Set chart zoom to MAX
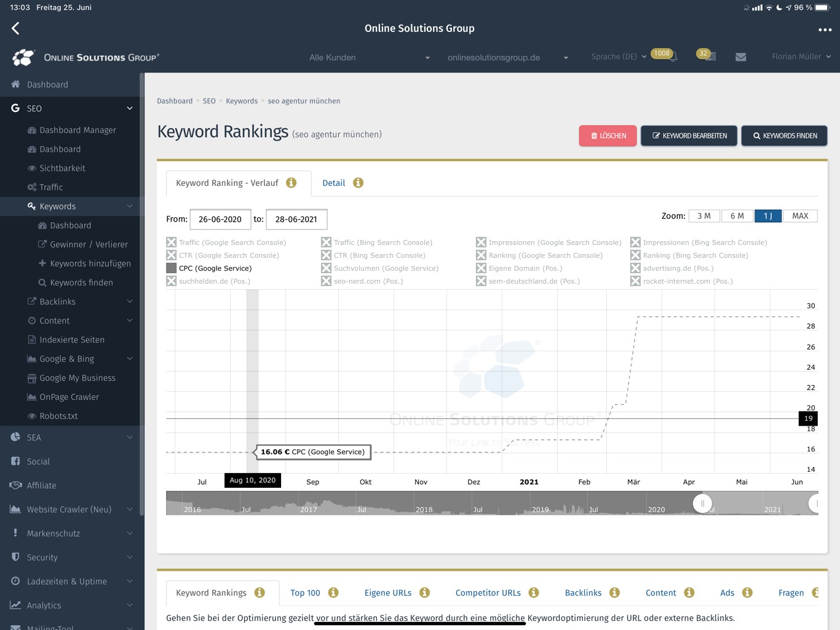Viewport: 840px width, 630px height. [x=800, y=216]
